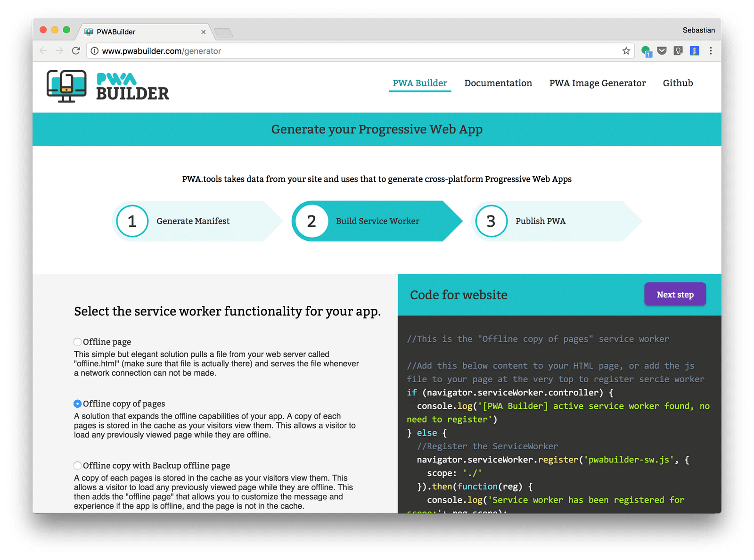754x560 pixels.
Task: Open the Chrome three-dot menu
Action: (711, 51)
